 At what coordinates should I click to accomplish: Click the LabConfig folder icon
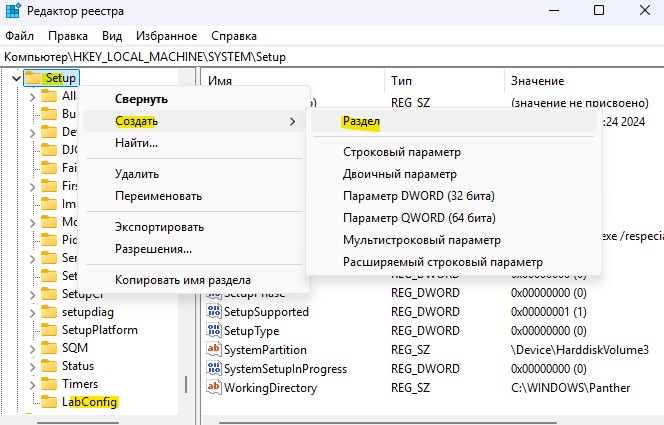pyautogui.click(x=49, y=402)
